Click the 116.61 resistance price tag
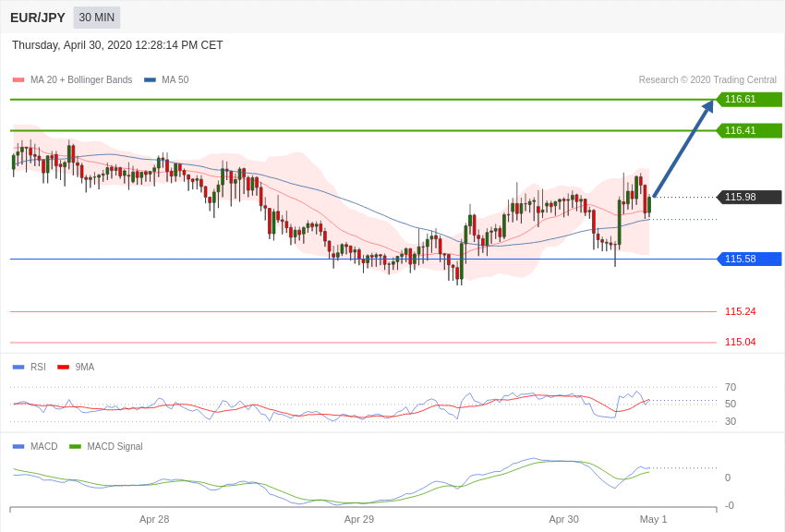Screen dimensions: 785x532 [x=750, y=99]
